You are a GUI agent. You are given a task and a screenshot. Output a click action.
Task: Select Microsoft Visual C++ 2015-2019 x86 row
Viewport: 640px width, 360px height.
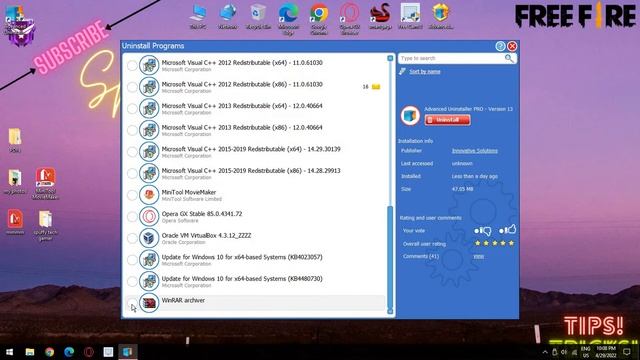(x=255, y=173)
